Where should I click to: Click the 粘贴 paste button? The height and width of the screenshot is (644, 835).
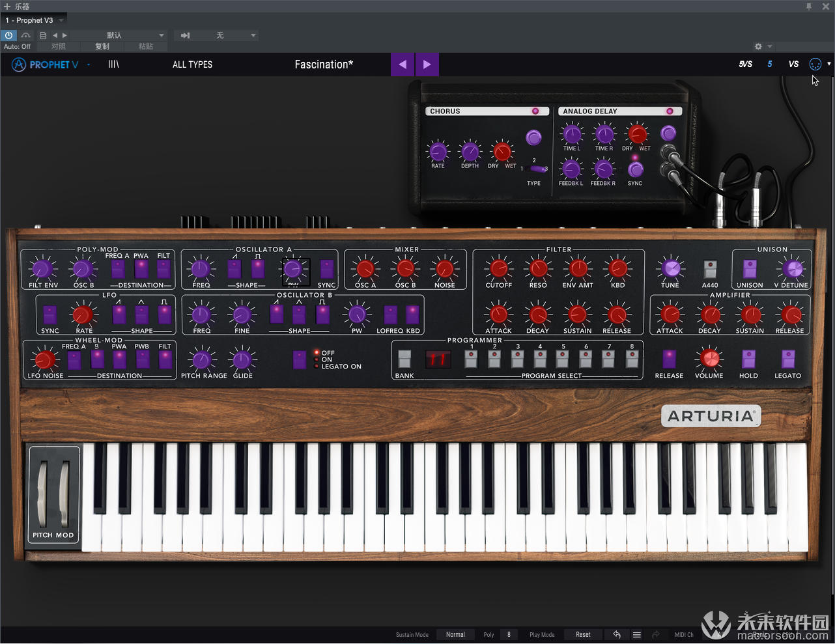coord(146,46)
